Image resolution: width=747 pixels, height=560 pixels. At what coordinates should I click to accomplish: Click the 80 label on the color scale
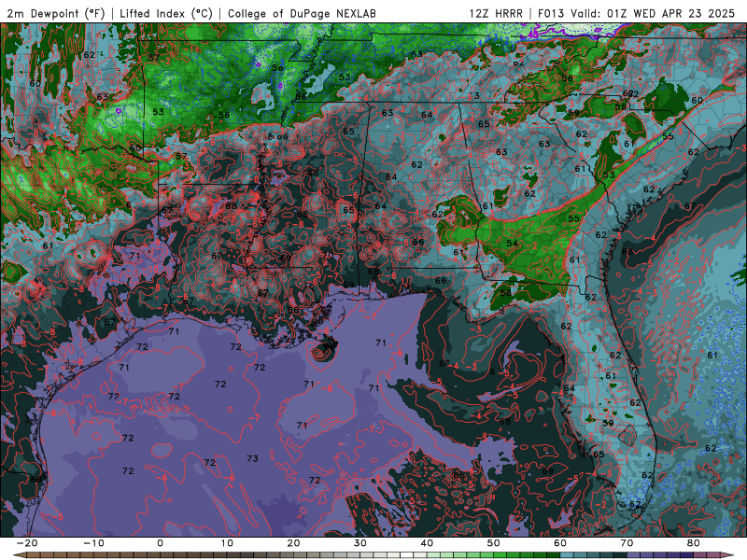click(694, 543)
